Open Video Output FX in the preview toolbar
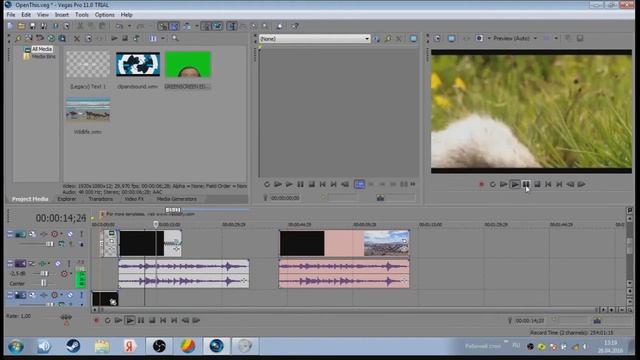 tap(467, 38)
